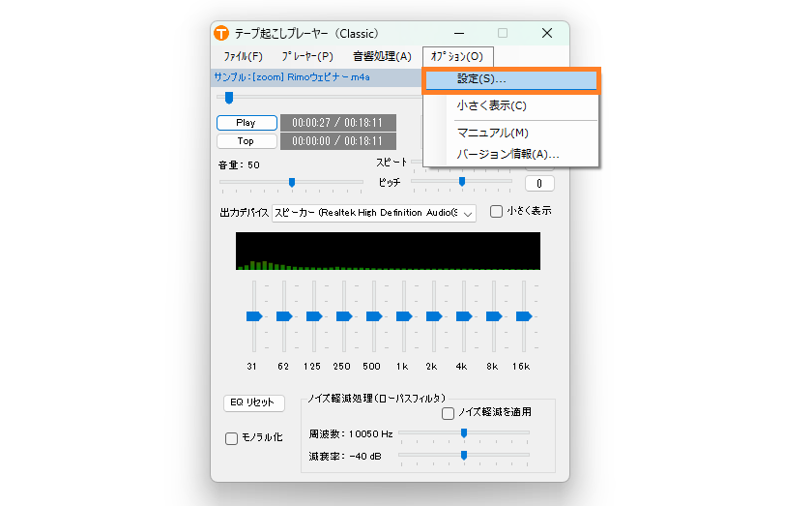Click the EQ リセット button
The image size is (812, 506).
(x=253, y=402)
